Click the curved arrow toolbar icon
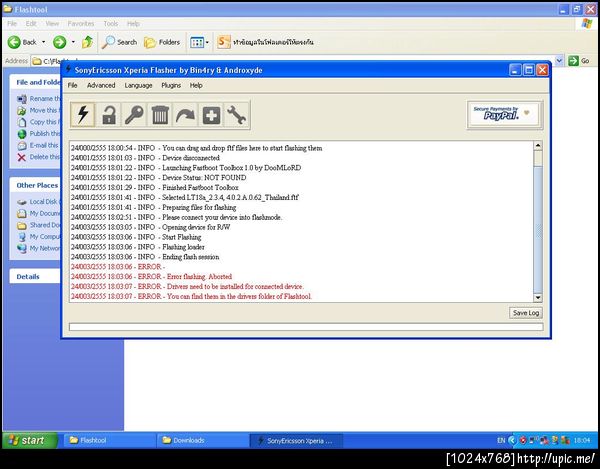This screenshot has width=600, height=469. pos(185,115)
